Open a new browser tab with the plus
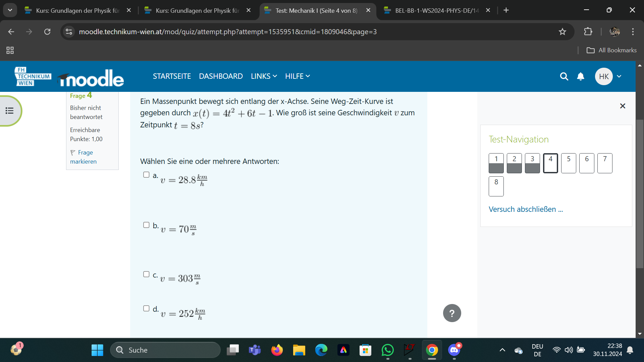This screenshot has height=362, width=644. click(506, 10)
